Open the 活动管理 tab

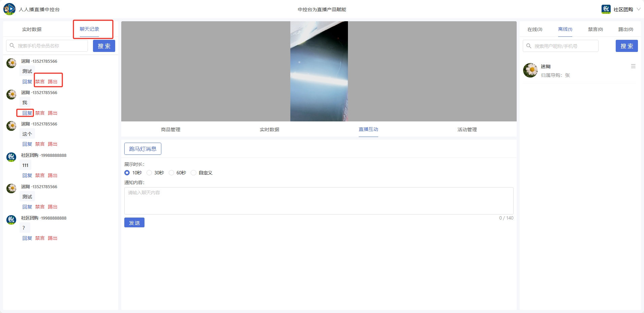click(467, 130)
